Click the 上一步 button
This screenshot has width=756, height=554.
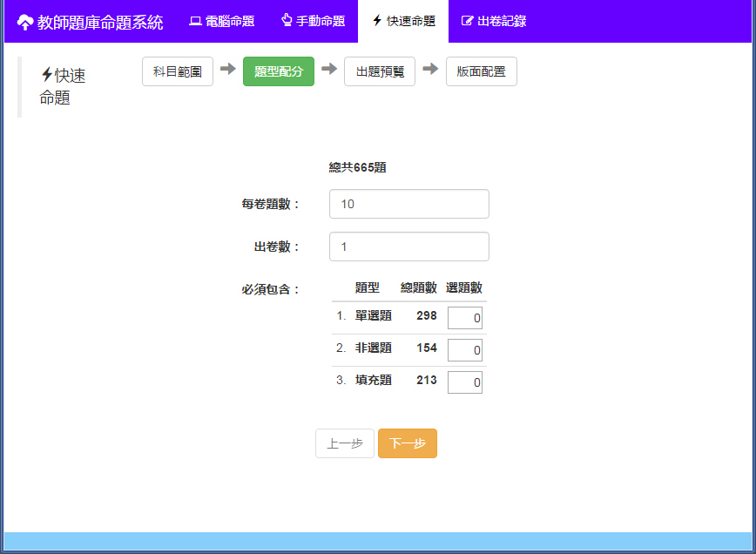[x=345, y=443]
